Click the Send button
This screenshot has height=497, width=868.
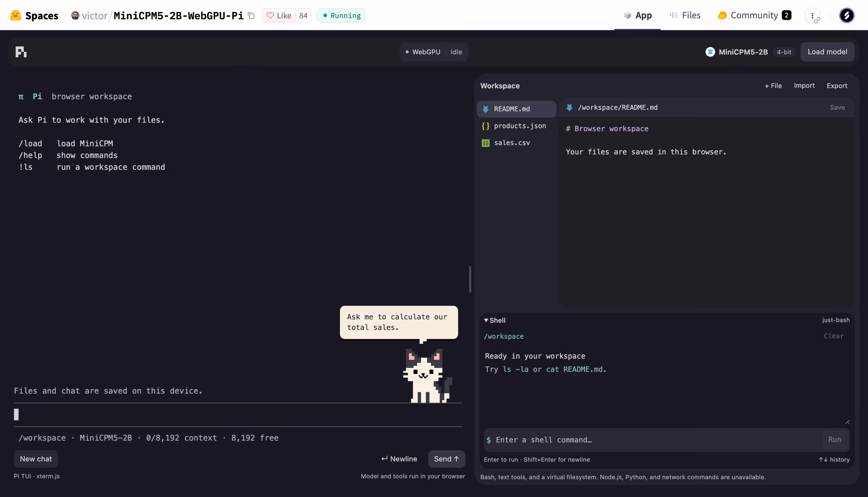pyautogui.click(x=446, y=459)
